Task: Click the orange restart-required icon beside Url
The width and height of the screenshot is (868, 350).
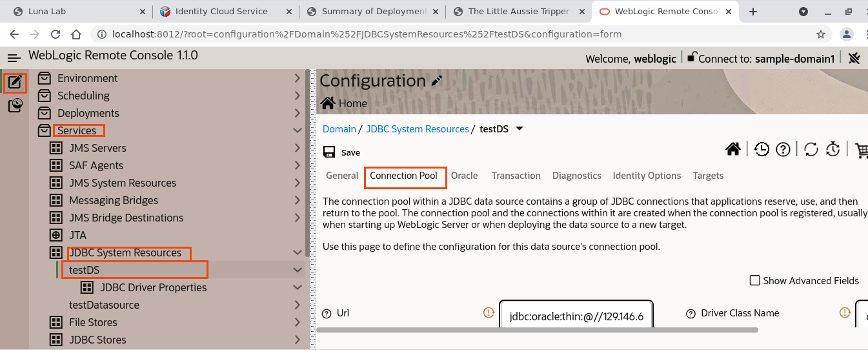Action: (489, 313)
